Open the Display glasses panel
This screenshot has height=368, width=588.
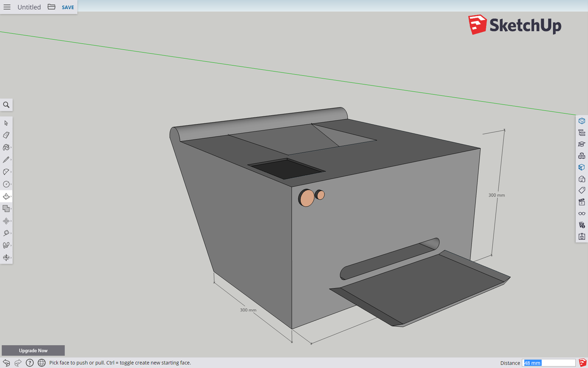point(582,213)
